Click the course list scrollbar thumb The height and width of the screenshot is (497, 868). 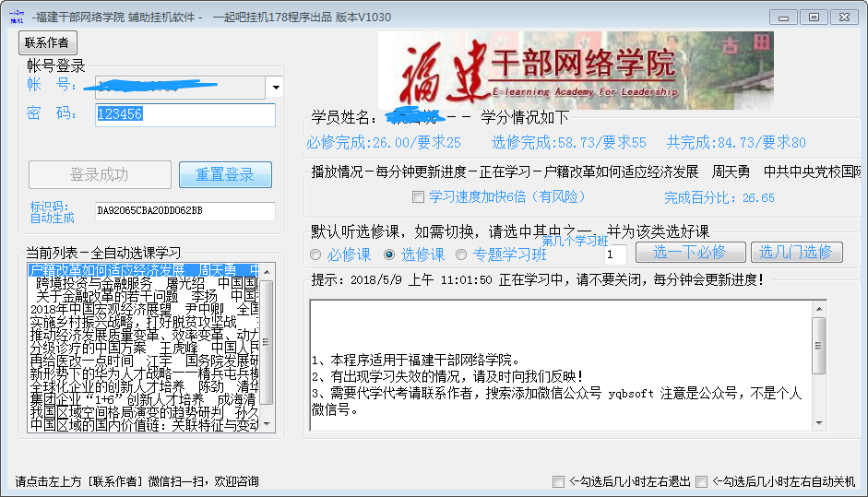[267, 343]
